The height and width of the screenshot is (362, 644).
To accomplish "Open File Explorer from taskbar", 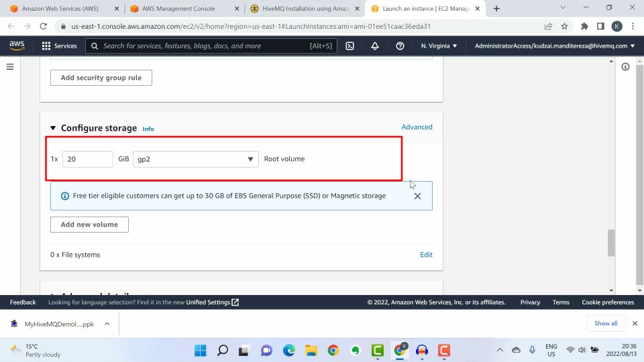I will click(x=311, y=351).
